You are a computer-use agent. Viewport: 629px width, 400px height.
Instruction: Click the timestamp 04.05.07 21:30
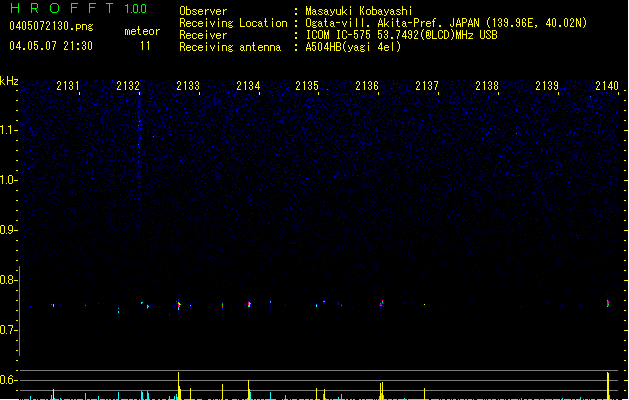51,46
